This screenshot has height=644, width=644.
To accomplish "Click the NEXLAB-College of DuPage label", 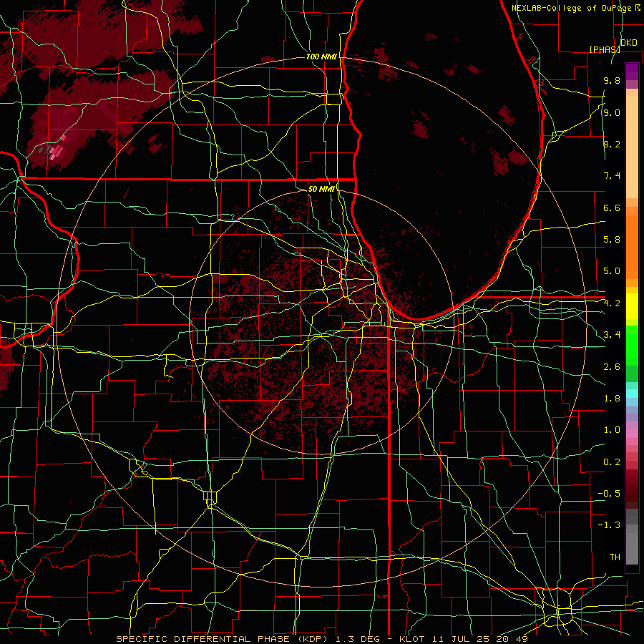I will (572, 8).
